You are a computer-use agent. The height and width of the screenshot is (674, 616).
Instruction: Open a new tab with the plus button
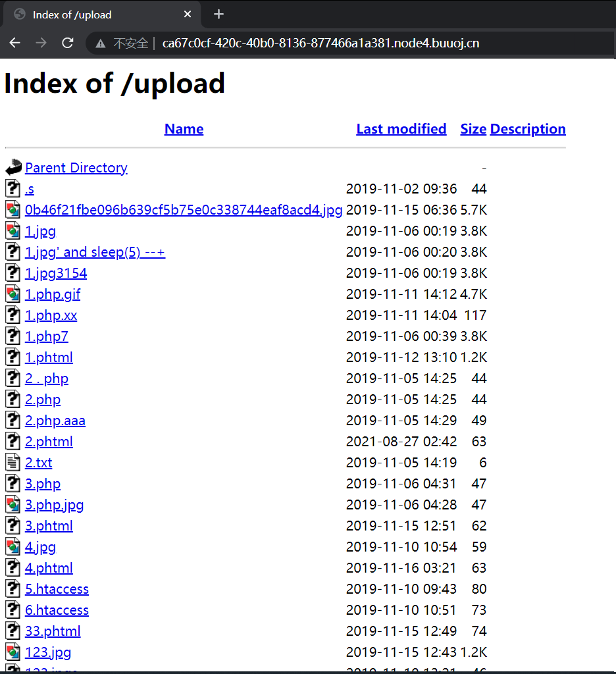pyautogui.click(x=218, y=14)
